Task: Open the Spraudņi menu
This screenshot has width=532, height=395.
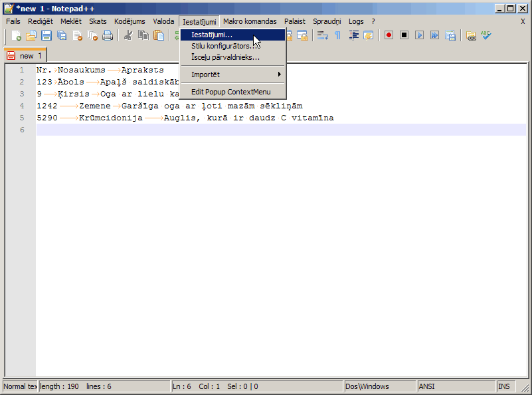Action: 327,21
